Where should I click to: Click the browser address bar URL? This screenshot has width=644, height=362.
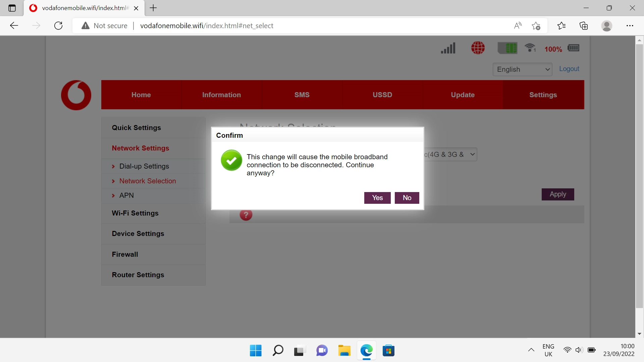pos(207,26)
